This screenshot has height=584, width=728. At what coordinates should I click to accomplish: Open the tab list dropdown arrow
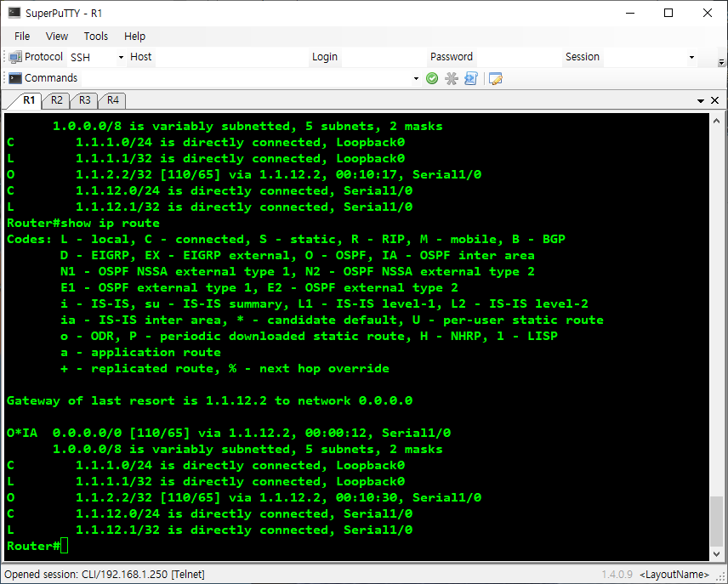click(x=701, y=101)
